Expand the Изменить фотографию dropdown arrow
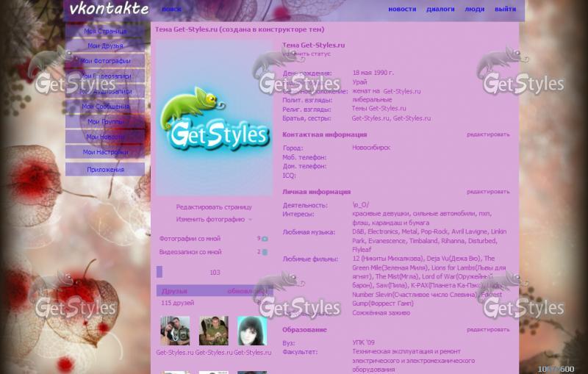The image size is (588, 374). [251, 220]
